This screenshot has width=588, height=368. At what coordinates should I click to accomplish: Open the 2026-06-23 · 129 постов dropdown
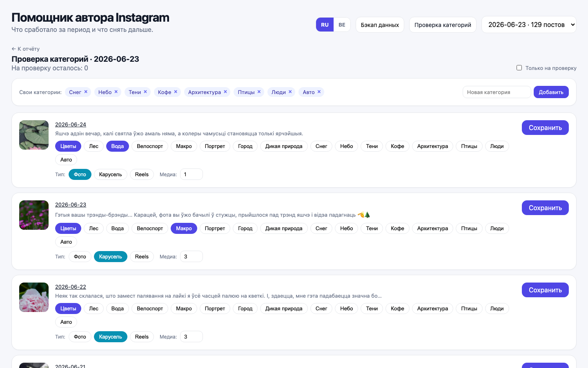click(529, 25)
